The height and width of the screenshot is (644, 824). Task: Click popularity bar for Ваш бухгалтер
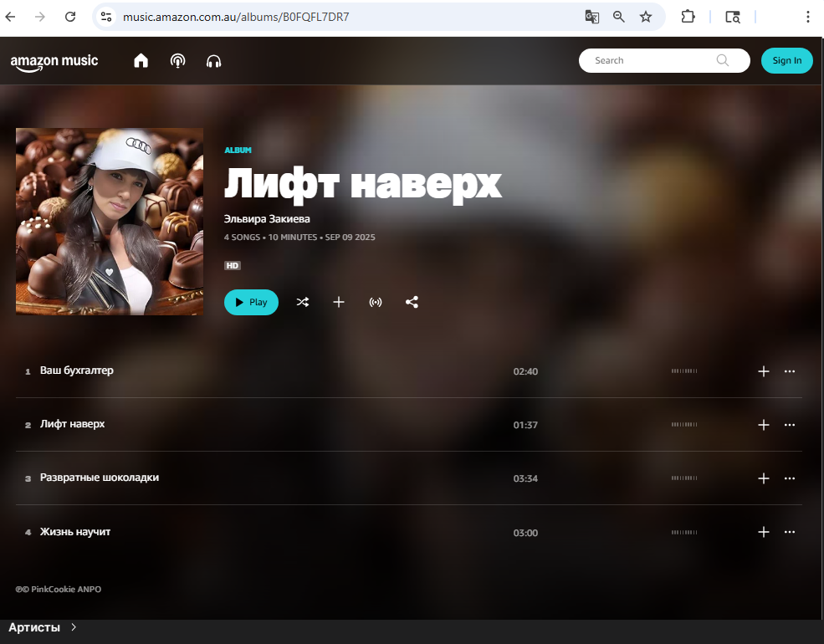pyautogui.click(x=684, y=371)
